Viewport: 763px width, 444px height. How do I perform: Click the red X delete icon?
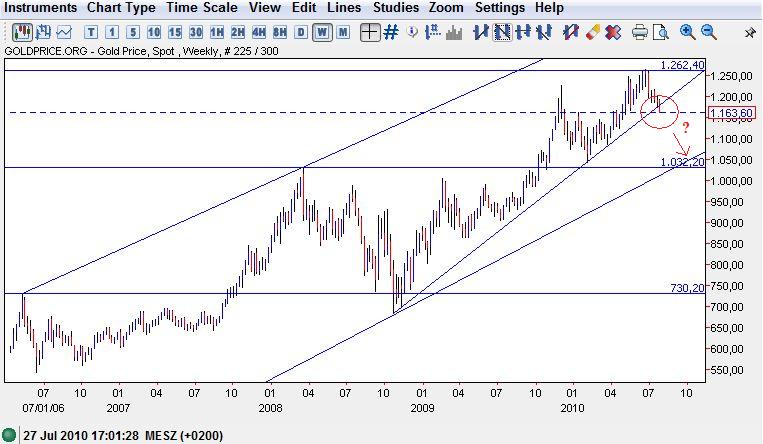[612, 32]
